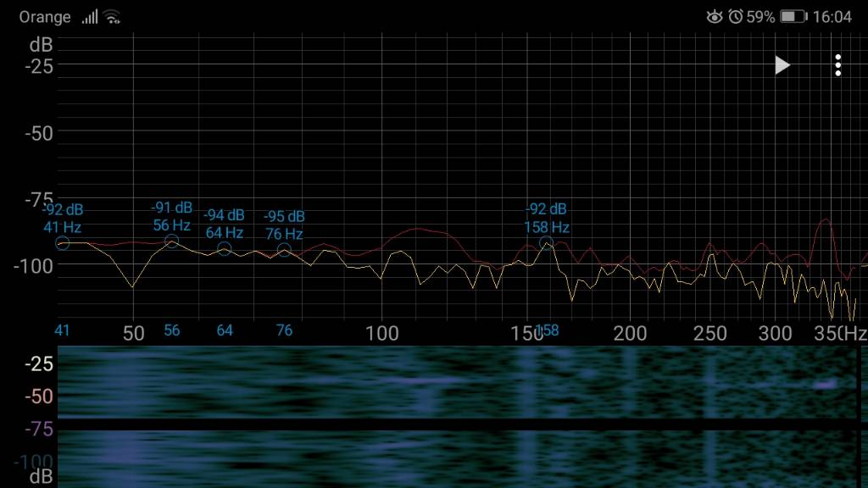Open the three-dot overflow menu
Image resolution: width=868 pixels, height=488 pixels.
(838, 65)
